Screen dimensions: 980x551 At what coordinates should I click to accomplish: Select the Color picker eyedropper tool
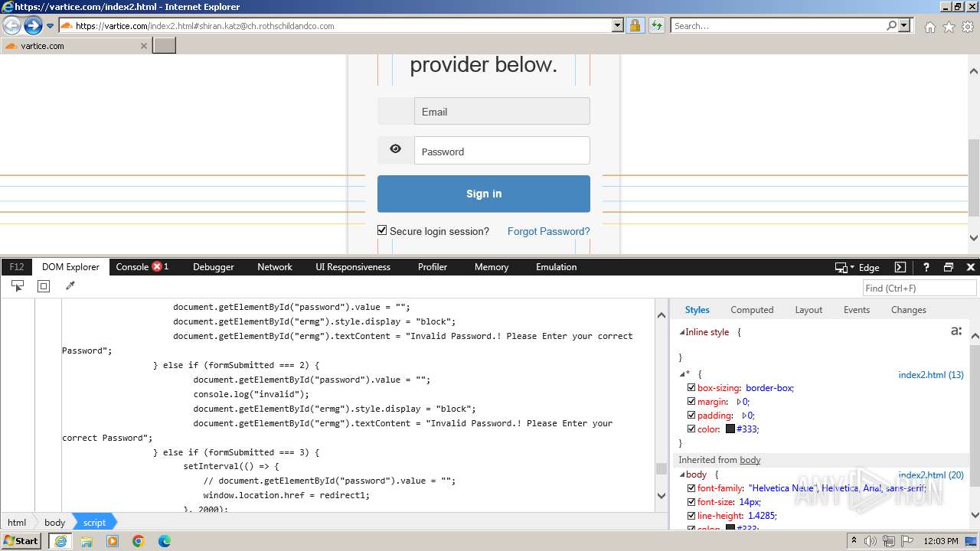70,285
